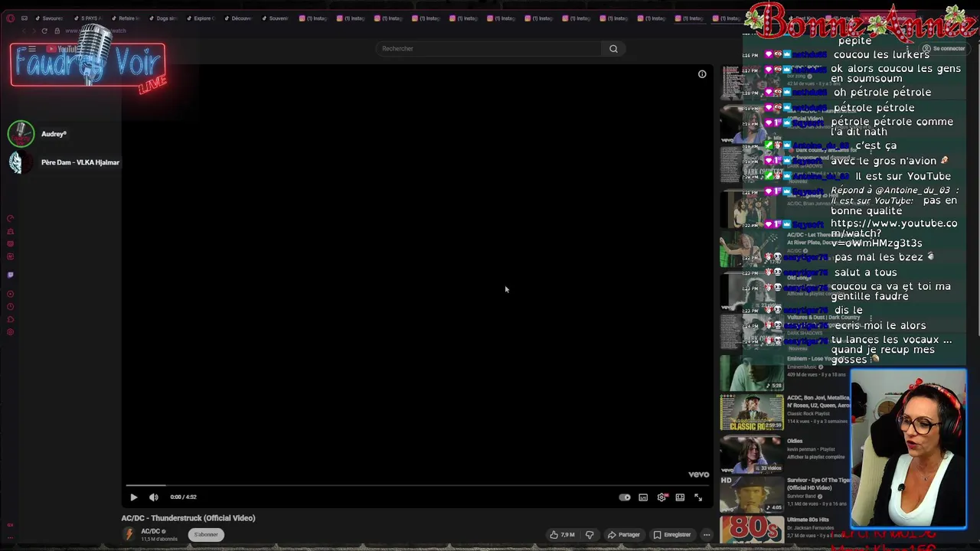The height and width of the screenshot is (551, 980).
Task: Switch to the Découvrir TikTok tab
Action: (237, 18)
